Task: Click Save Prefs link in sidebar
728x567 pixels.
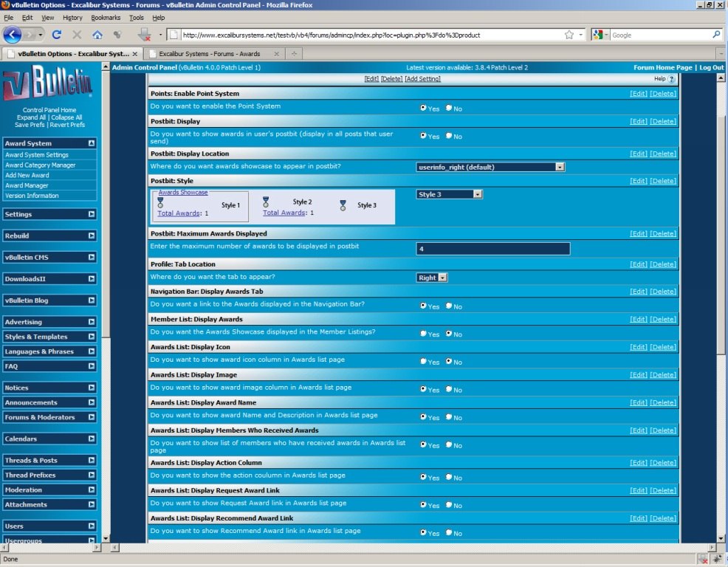Action: click(x=30, y=125)
